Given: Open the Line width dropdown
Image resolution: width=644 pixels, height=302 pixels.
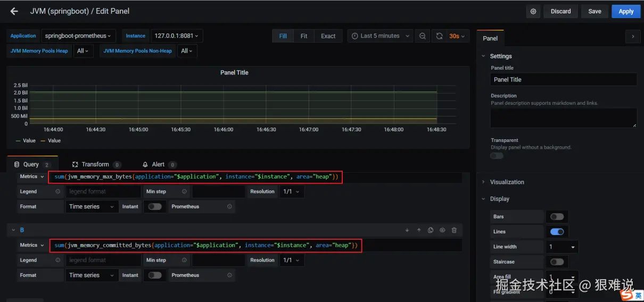Looking at the screenshot, I should tap(563, 247).
